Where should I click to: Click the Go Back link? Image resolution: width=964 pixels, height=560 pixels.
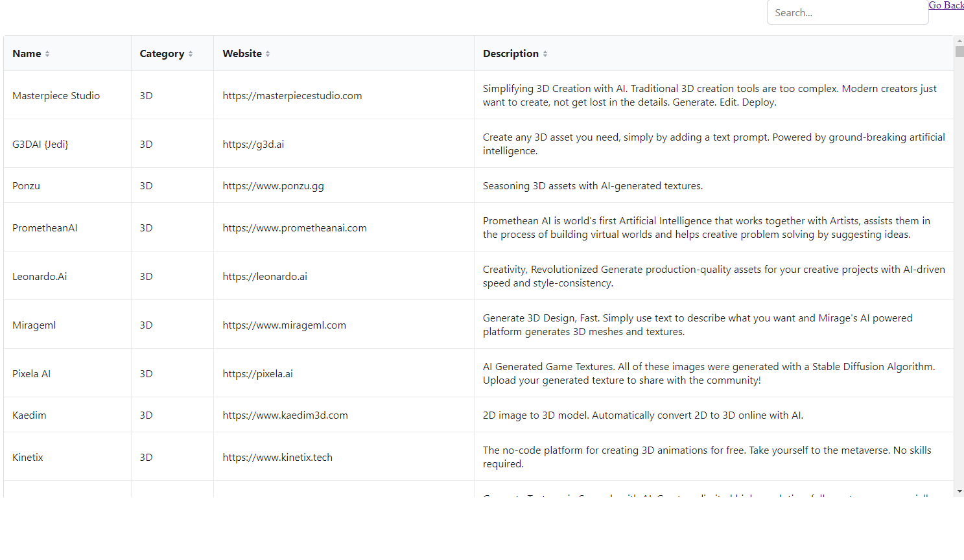[x=946, y=5]
